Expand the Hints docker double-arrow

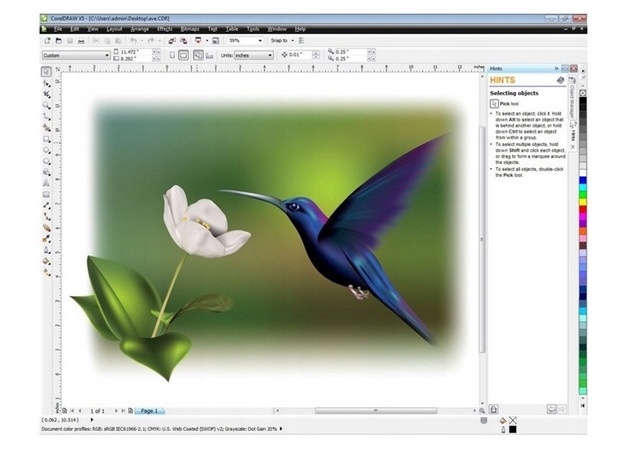click(556, 69)
